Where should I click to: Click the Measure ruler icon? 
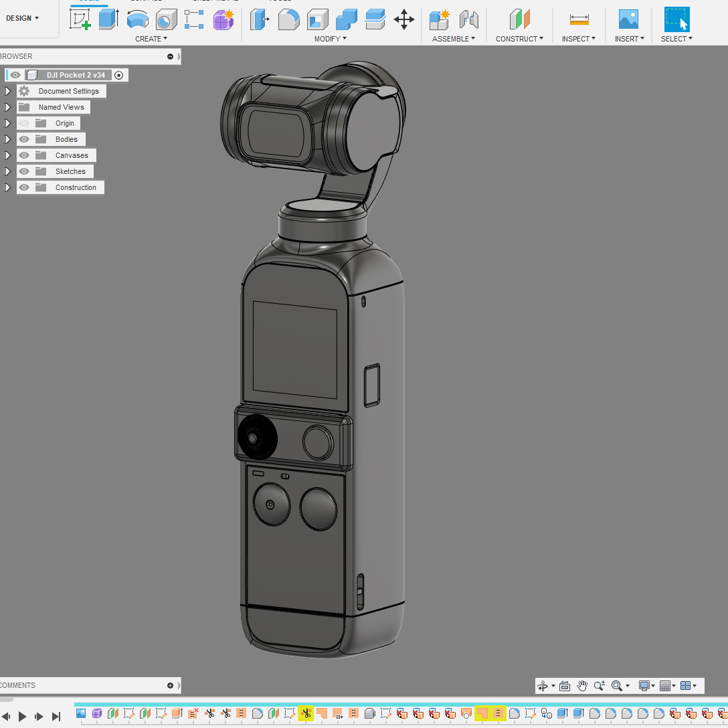(579, 19)
